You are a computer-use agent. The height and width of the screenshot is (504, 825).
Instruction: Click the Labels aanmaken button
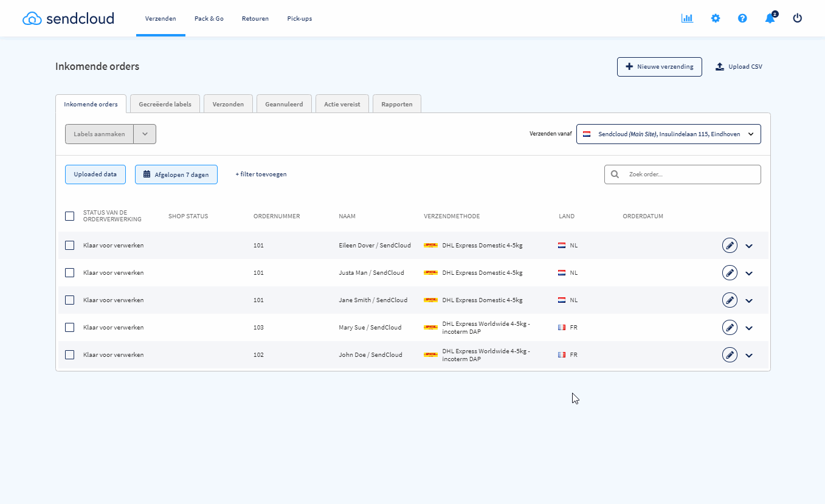coord(99,134)
